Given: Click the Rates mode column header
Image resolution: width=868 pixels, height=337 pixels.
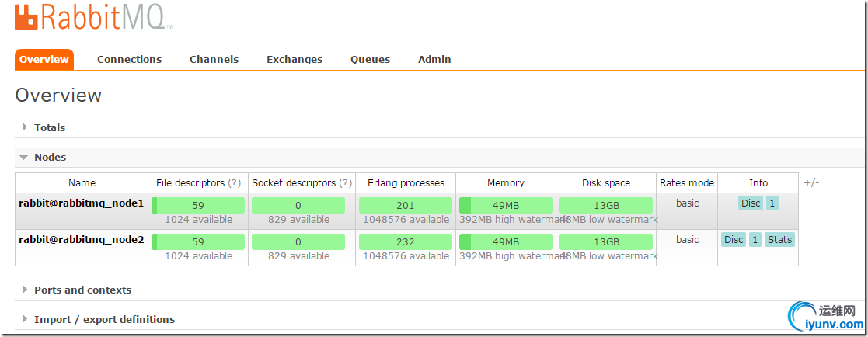Looking at the screenshot, I should tap(687, 182).
